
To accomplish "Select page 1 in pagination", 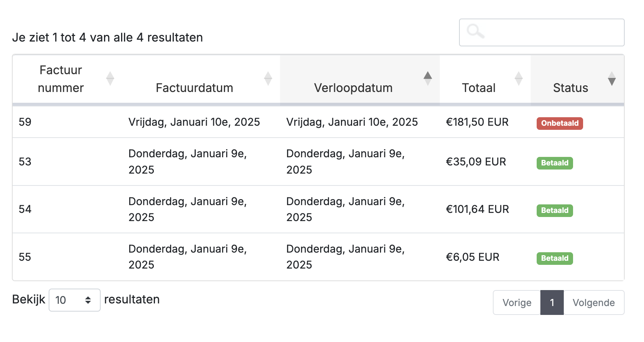I will tap(552, 303).
